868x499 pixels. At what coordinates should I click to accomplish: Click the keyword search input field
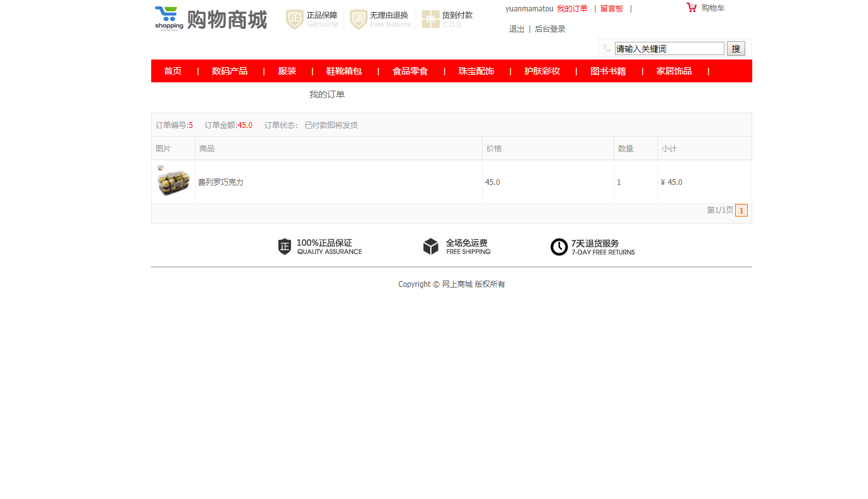click(x=669, y=48)
